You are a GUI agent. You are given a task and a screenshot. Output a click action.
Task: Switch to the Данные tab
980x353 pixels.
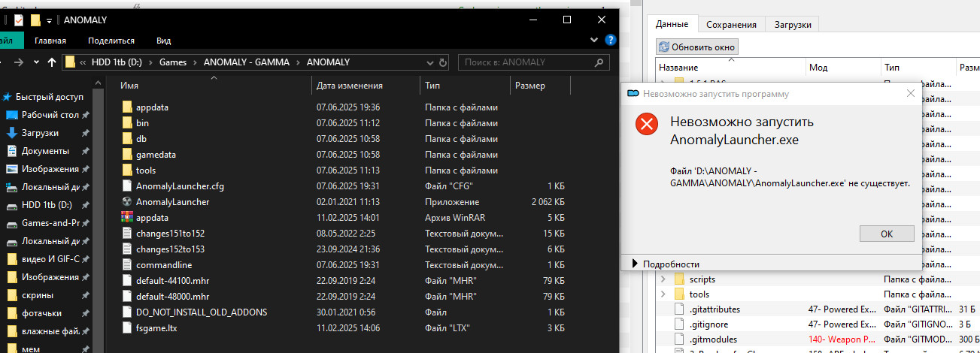[x=673, y=24]
